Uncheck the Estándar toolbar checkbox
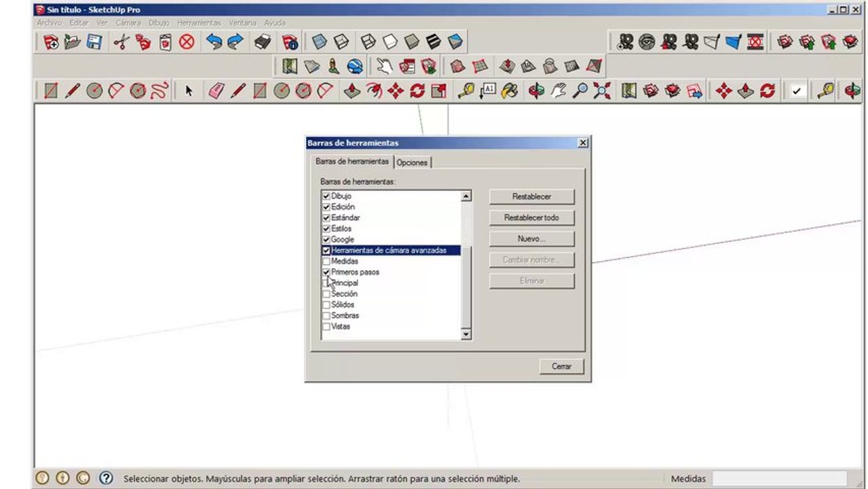Viewport: 868px width, 489px height. (x=326, y=218)
